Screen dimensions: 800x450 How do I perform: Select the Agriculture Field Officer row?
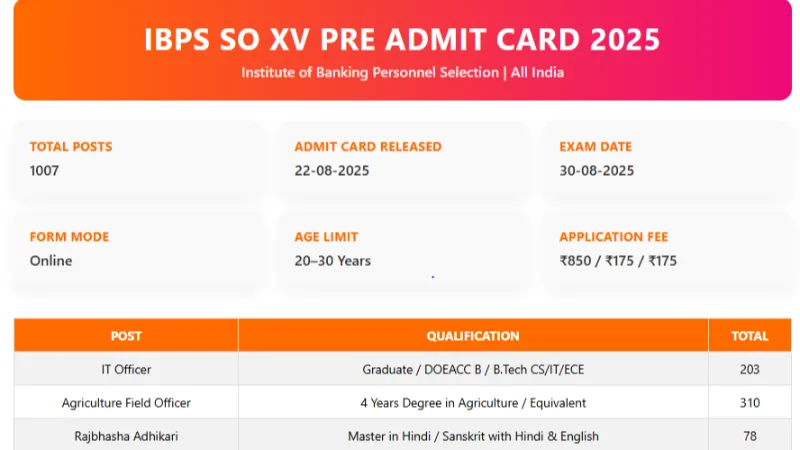pyautogui.click(x=403, y=403)
